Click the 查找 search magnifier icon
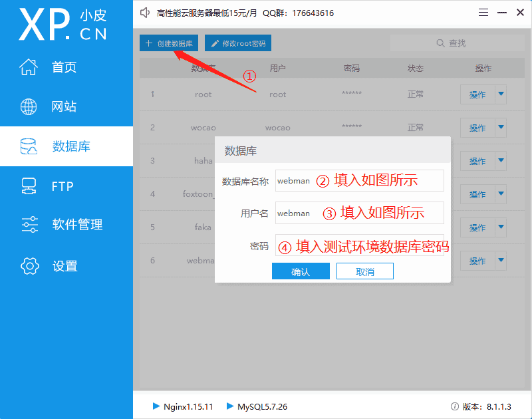 441,43
